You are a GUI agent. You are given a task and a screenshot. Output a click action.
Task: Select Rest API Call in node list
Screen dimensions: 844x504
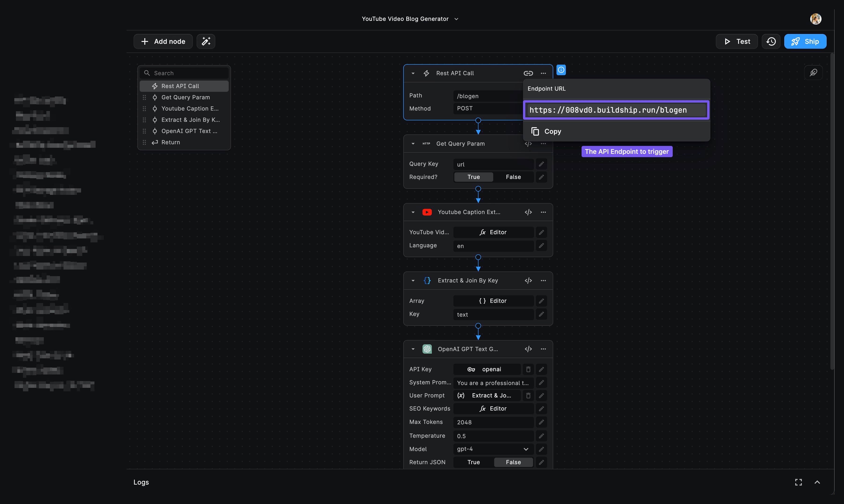pos(184,86)
